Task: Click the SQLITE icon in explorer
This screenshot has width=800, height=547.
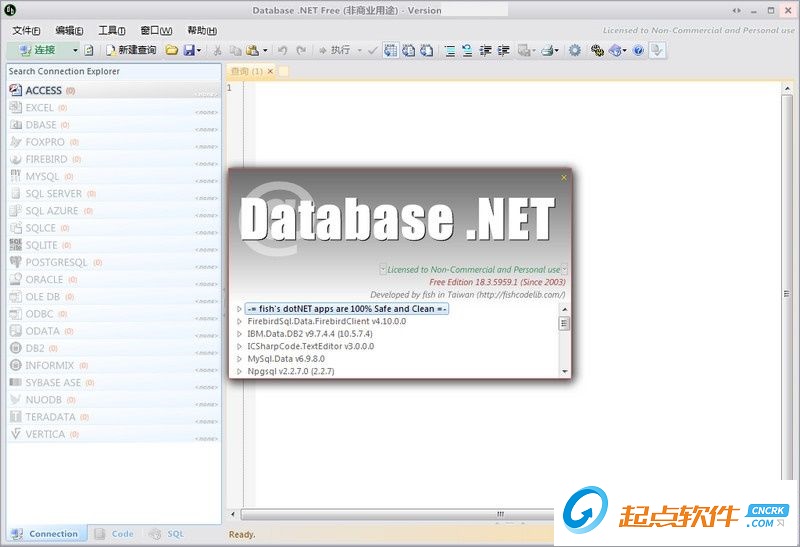Action: tap(16, 245)
